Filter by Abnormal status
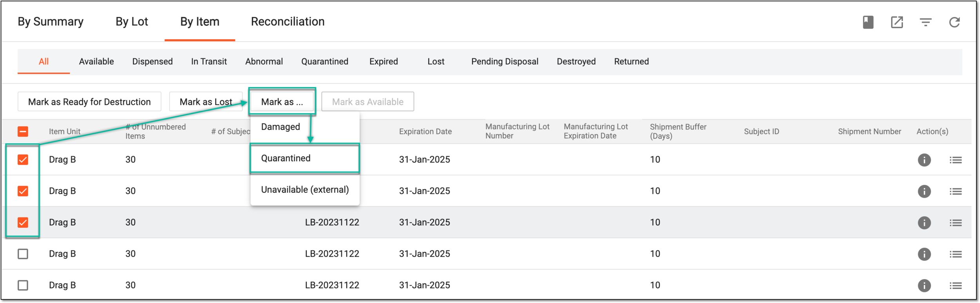Viewport: 980px width, 303px height. (x=264, y=62)
